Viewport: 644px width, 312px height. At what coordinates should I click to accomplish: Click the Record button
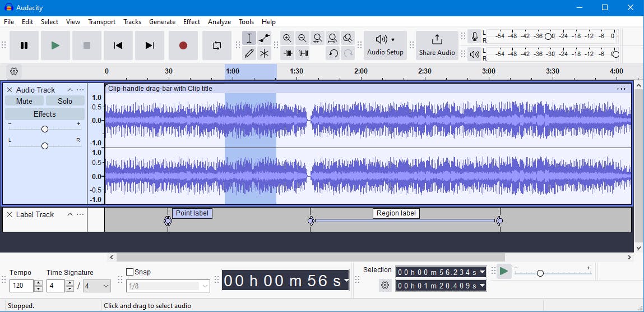[x=183, y=45]
